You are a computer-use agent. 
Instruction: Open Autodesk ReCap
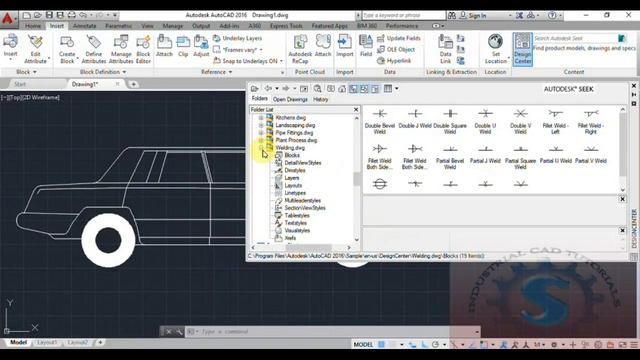click(x=300, y=49)
